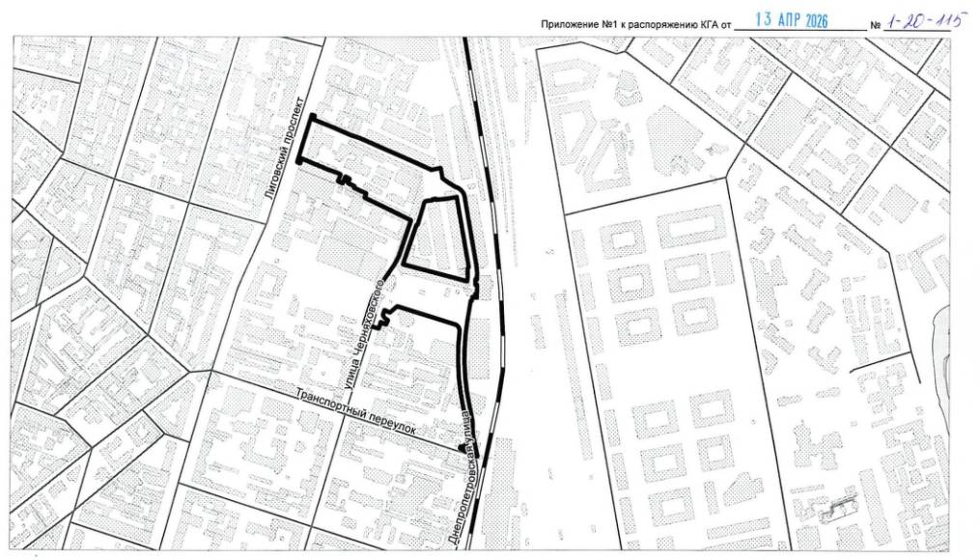Click the stepped notch on the upper bold boundary
Image resolution: width=980 pixels, height=560 pixels.
(x=342, y=178)
